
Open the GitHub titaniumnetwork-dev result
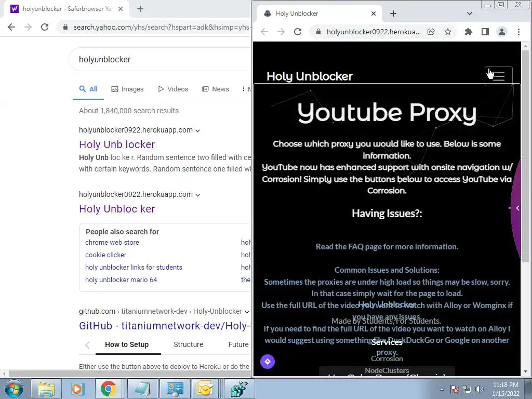coord(165,326)
